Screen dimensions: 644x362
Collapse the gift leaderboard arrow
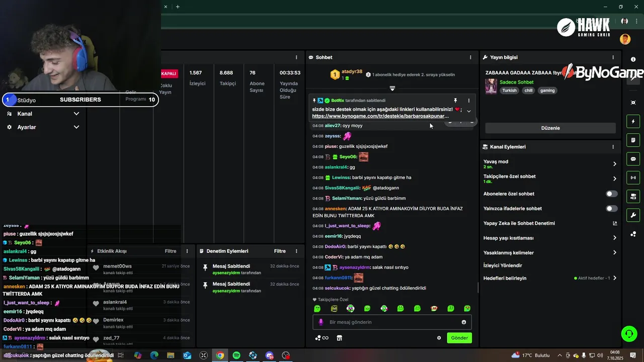point(392,88)
